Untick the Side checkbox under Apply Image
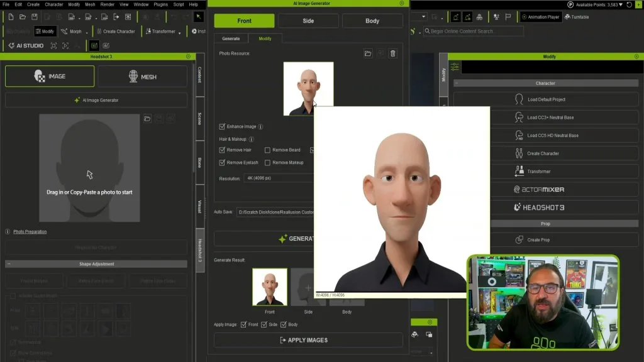This screenshot has height=362, width=644. tap(264, 324)
